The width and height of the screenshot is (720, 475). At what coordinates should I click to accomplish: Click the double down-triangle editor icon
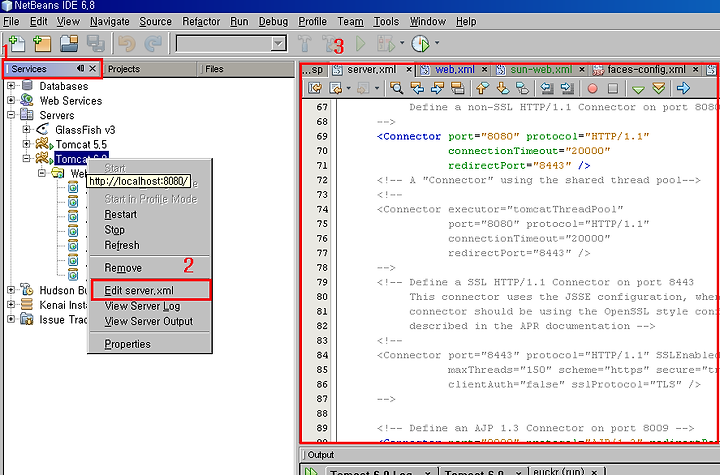658,88
